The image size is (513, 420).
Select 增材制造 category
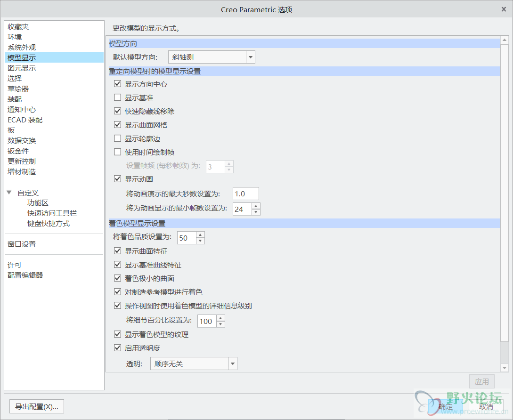pos(22,172)
